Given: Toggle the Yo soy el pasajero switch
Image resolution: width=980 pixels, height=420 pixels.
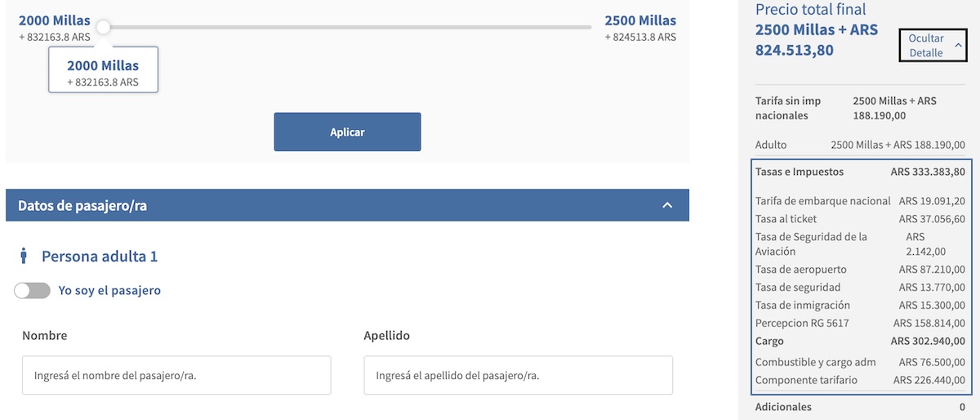Looking at the screenshot, I should 32,290.
